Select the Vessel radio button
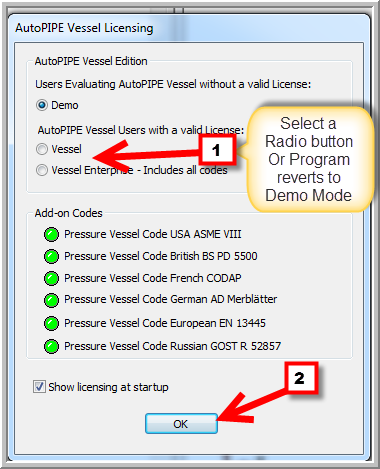The width and height of the screenshot is (380, 469). tap(42, 149)
